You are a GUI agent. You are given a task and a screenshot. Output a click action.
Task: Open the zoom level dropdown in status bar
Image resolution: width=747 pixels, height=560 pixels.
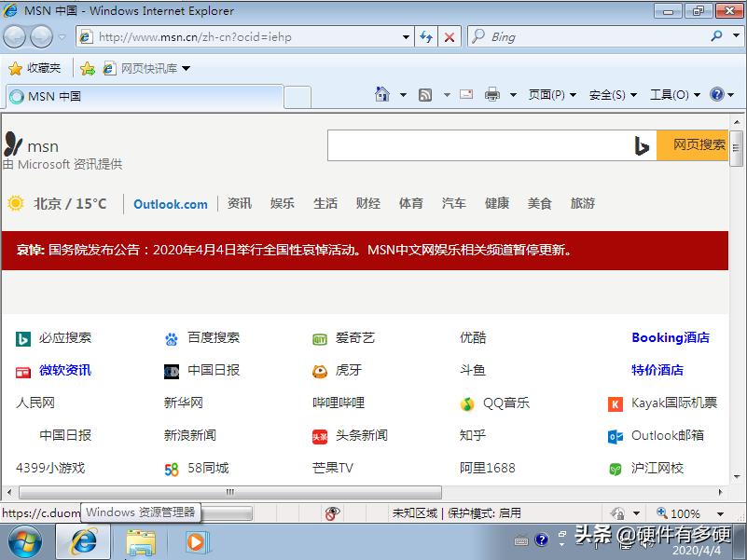pos(718,512)
